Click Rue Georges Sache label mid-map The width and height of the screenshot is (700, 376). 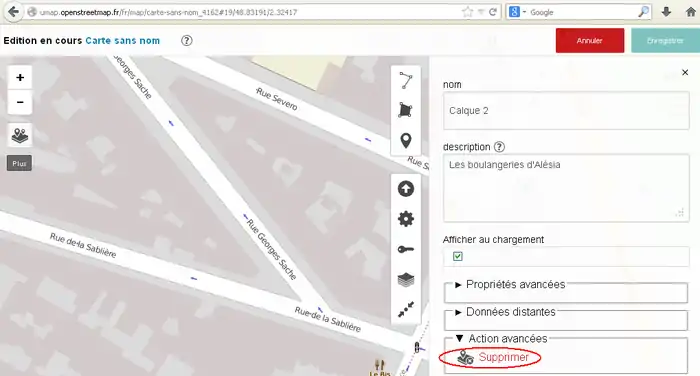coord(271,249)
